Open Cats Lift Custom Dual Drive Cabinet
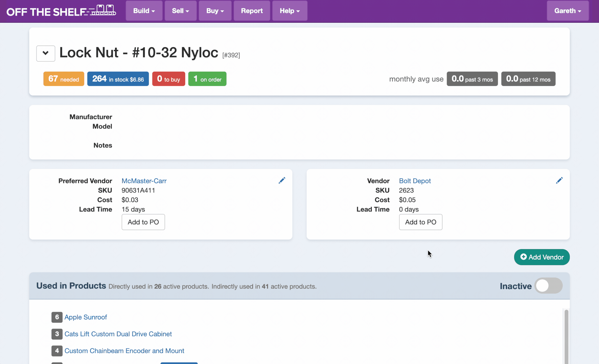 (x=118, y=334)
